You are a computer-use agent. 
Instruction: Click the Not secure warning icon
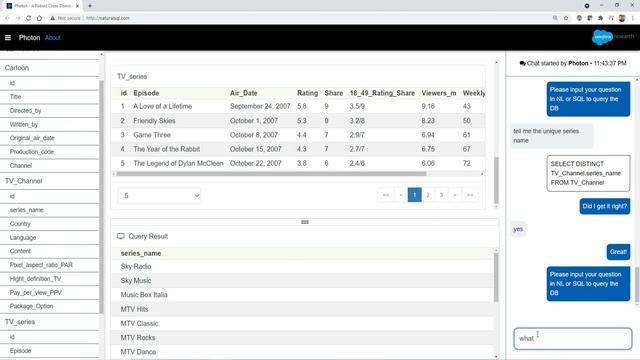[52, 18]
